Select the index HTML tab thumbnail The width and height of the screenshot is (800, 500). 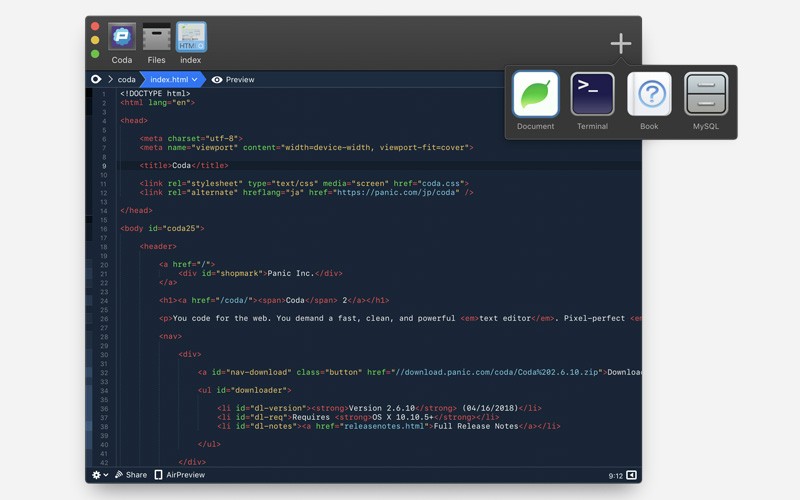tap(191, 37)
